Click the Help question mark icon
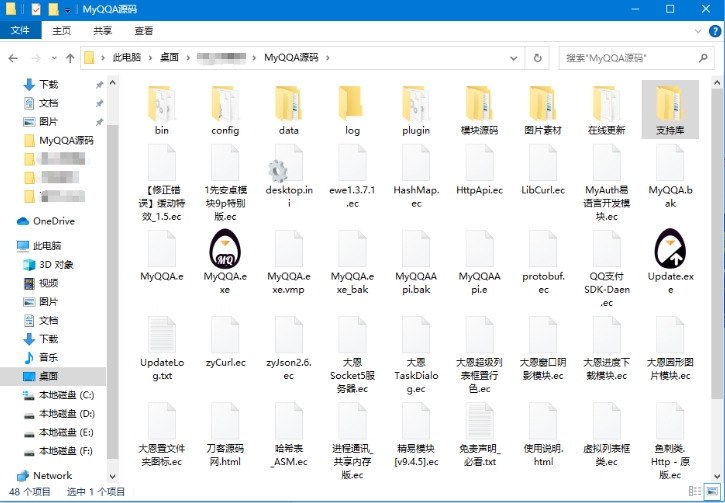 [715, 31]
